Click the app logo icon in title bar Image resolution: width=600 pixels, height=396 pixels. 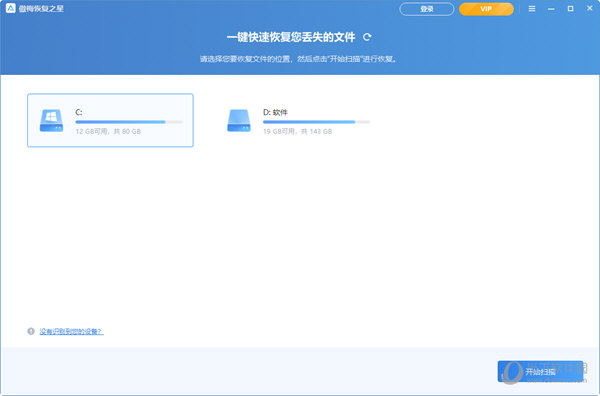click(x=11, y=8)
